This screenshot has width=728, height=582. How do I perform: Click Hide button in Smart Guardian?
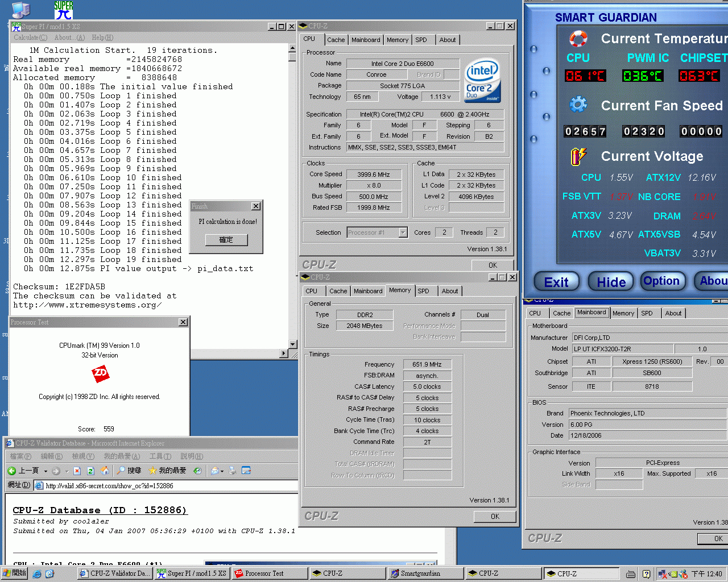[x=611, y=282]
